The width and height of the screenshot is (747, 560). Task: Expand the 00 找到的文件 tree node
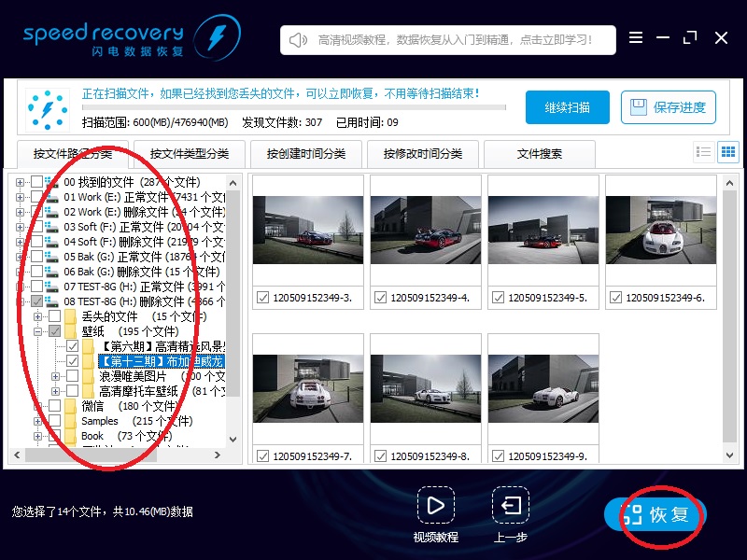(x=20, y=182)
